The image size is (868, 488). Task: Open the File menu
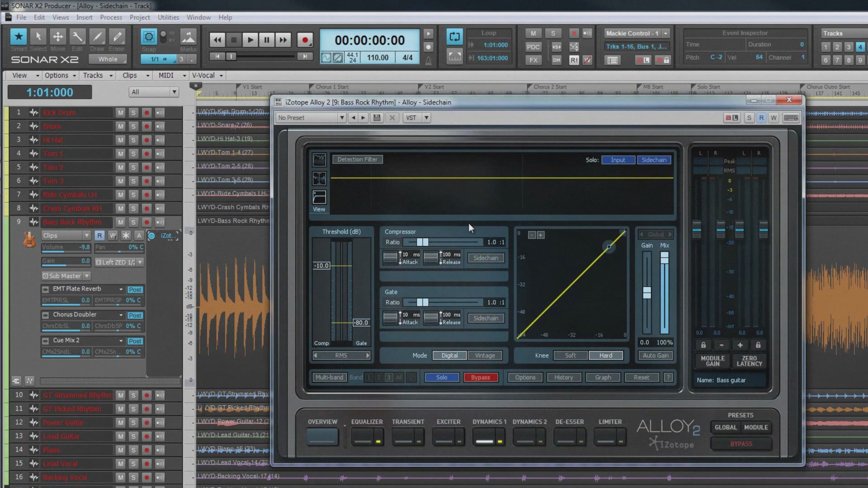[x=21, y=18]
